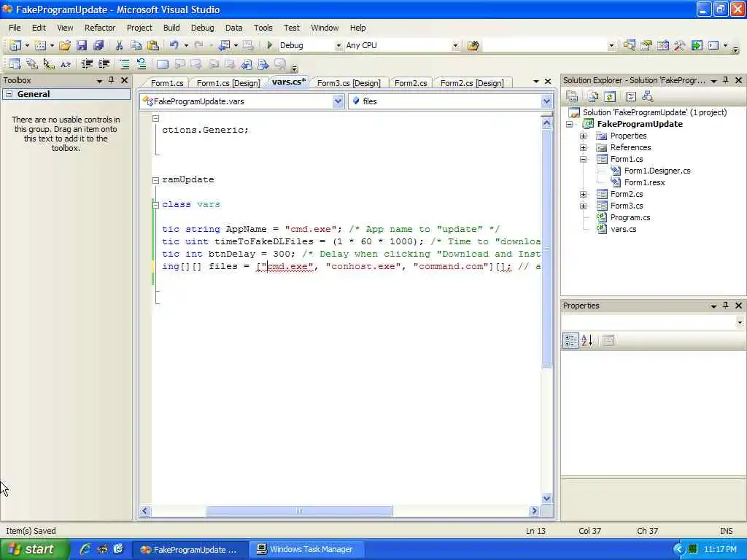Open the files member dropdown
The height and width of the screenshot is (560, 747).
pos(546,101)
